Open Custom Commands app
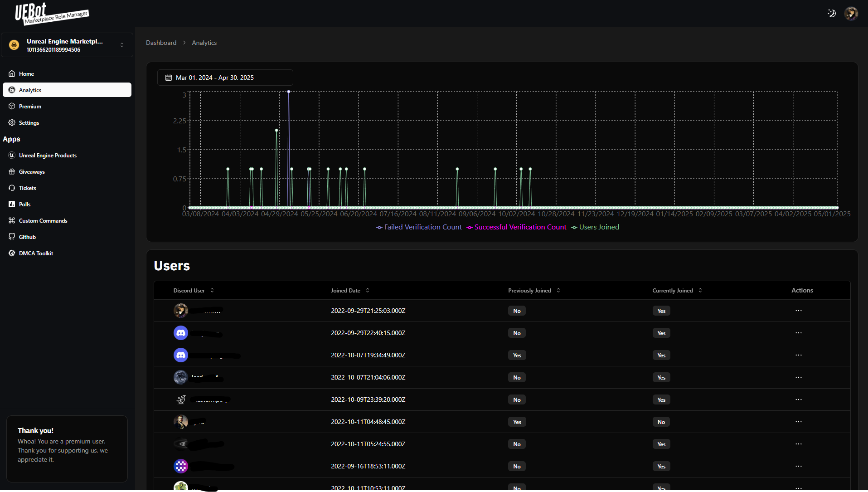This screenshot has width=868, height=492. tap(67, 220)
